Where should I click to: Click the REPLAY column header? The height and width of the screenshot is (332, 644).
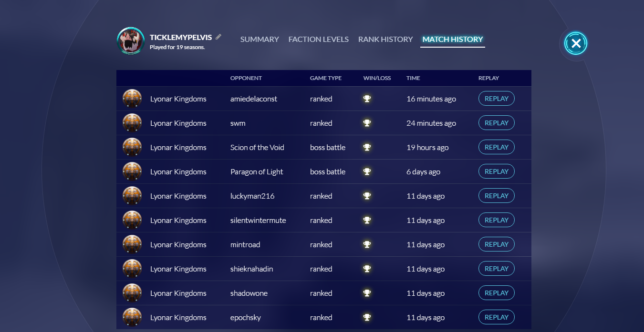pos(488,78)
